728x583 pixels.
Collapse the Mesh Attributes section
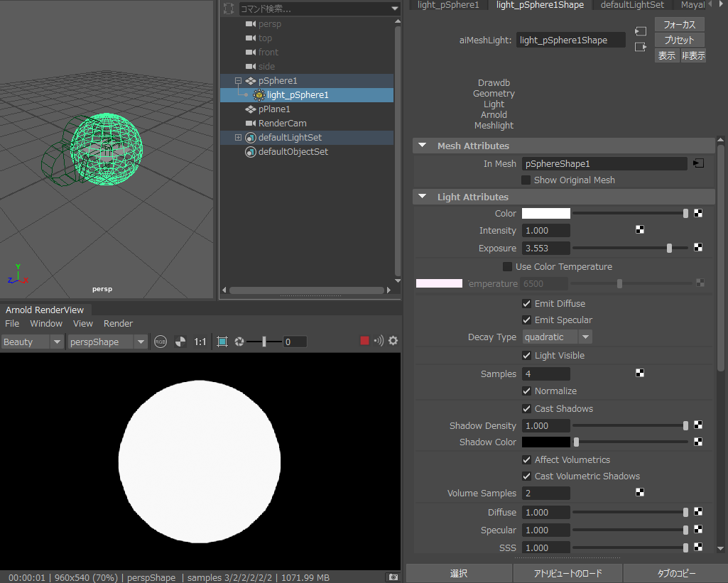422,146
